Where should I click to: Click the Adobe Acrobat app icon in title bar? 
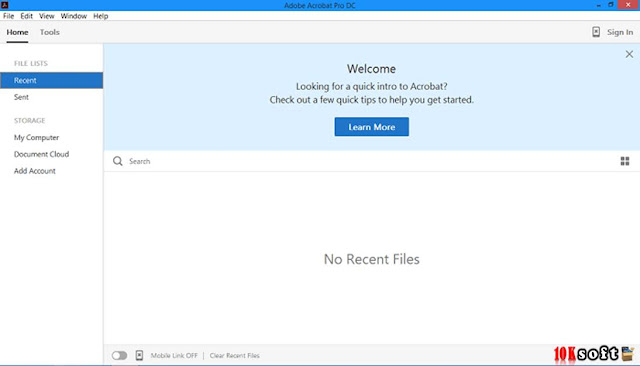(5, 5)
